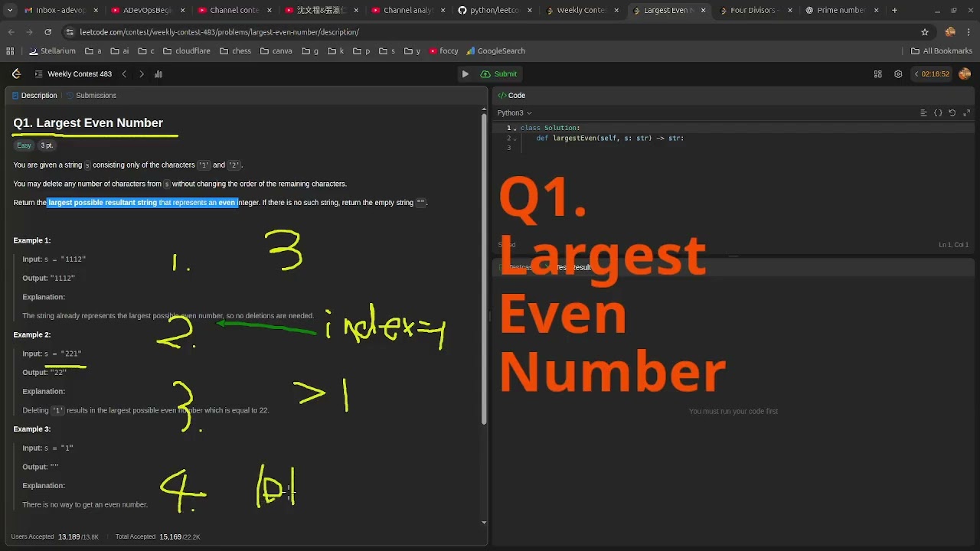
Task: Bookmark this page with the star icon
Action: [925, 32]
